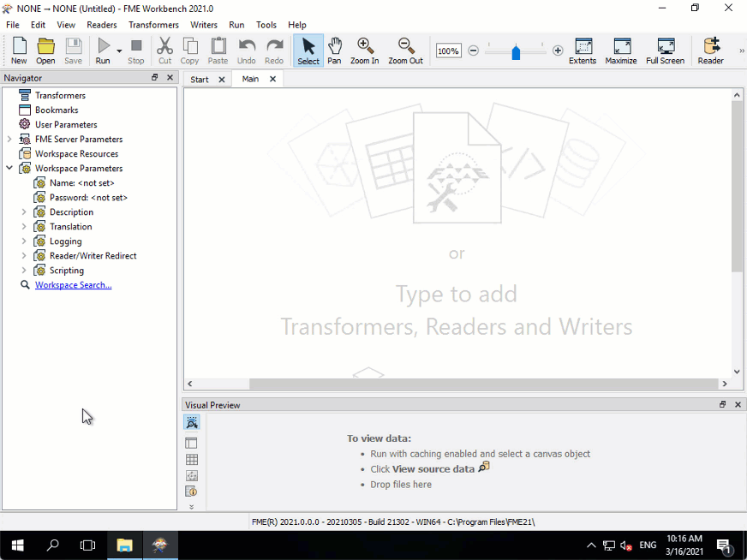Activate the Select pointer tool

(308, 51)
